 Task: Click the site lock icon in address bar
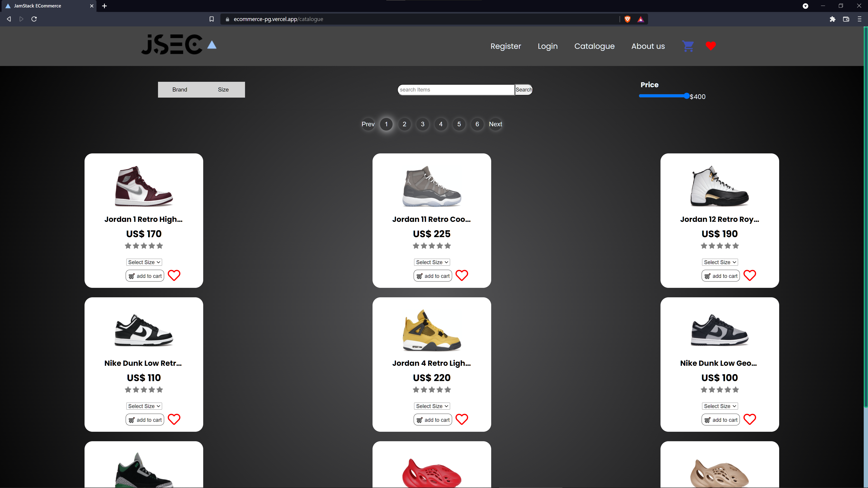coord(227,19)
